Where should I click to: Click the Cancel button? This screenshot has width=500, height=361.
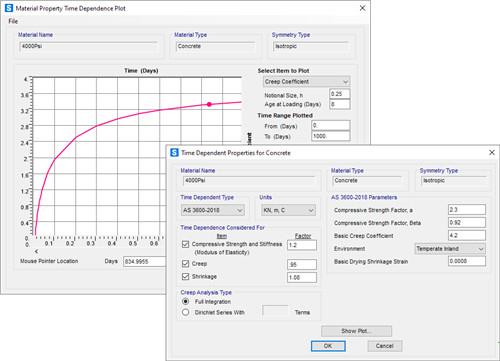coord(385,346)
